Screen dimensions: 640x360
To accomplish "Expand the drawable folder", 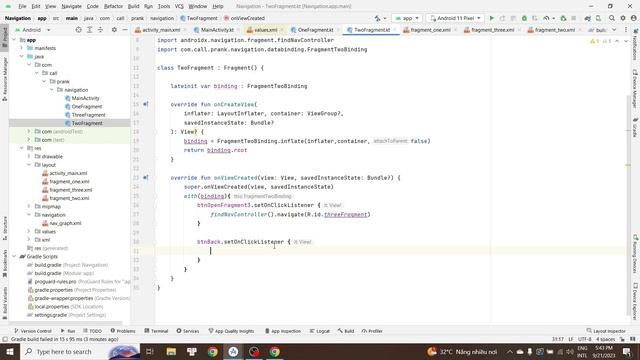I will click(29, 156).
